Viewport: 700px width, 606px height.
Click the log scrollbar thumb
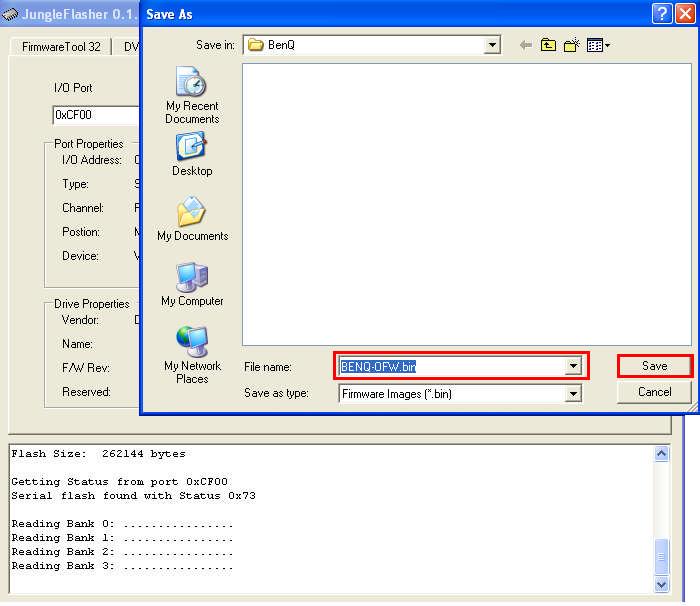662,557
